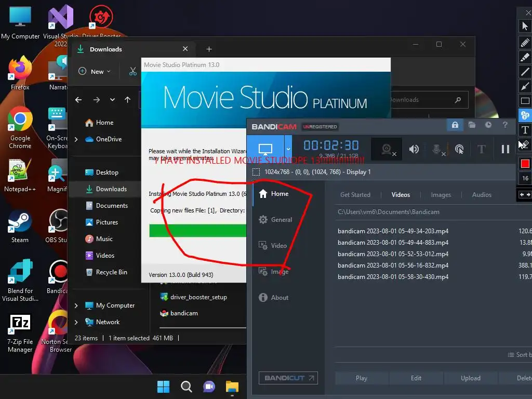Image resolution: width=532 pixels, height=399 pixels.
Task: Toggle the mouse cursor effect in Bandicam
Action: 459,149
